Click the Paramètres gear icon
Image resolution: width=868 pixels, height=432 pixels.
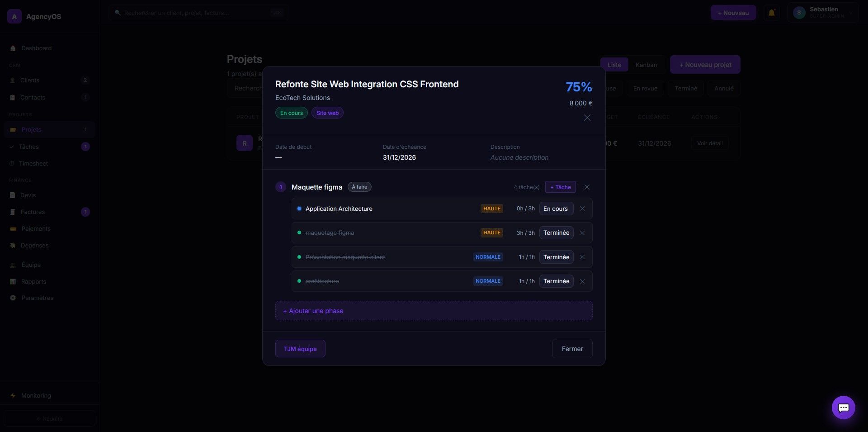(13, 298)
